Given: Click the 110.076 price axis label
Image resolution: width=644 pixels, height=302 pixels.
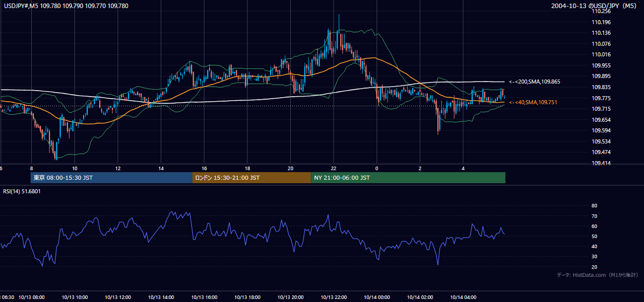Looking at the screenshot, I should click(602, 44).
